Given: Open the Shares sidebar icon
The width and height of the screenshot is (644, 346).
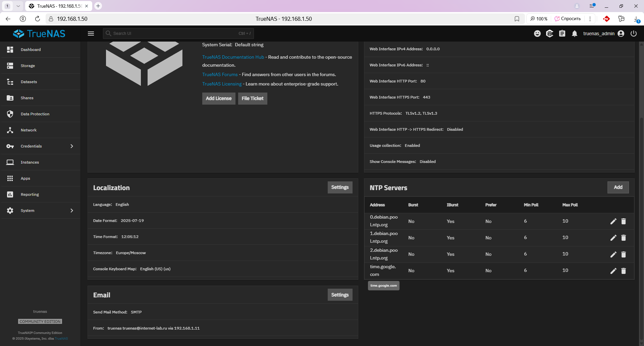Looking at the screenshot, I should [10, 98].
